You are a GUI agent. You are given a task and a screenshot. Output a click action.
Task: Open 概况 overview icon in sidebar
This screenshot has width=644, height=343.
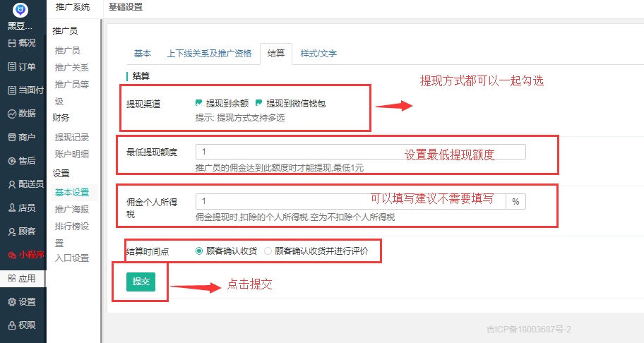(12, 43)
